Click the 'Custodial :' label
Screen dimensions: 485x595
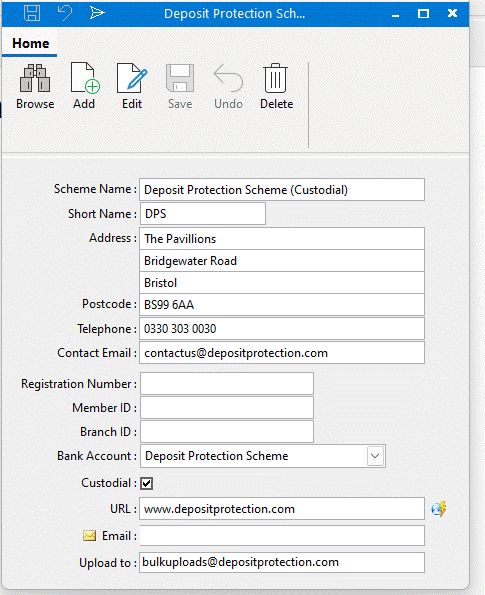click(x=109, y=483)
